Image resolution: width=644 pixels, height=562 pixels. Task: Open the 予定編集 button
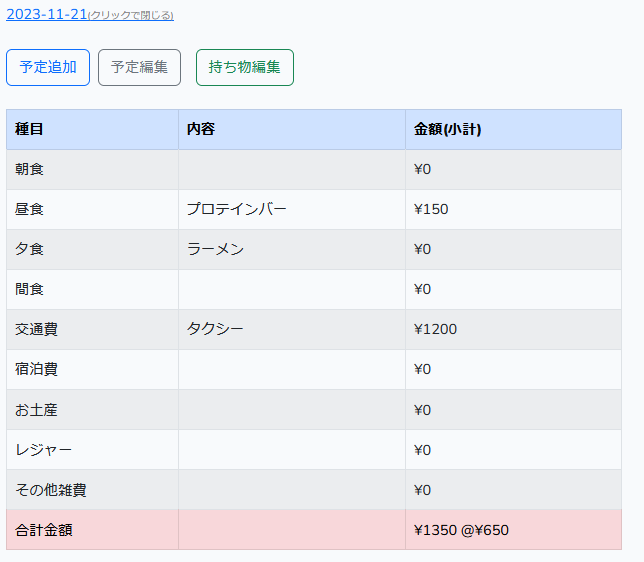139,67
